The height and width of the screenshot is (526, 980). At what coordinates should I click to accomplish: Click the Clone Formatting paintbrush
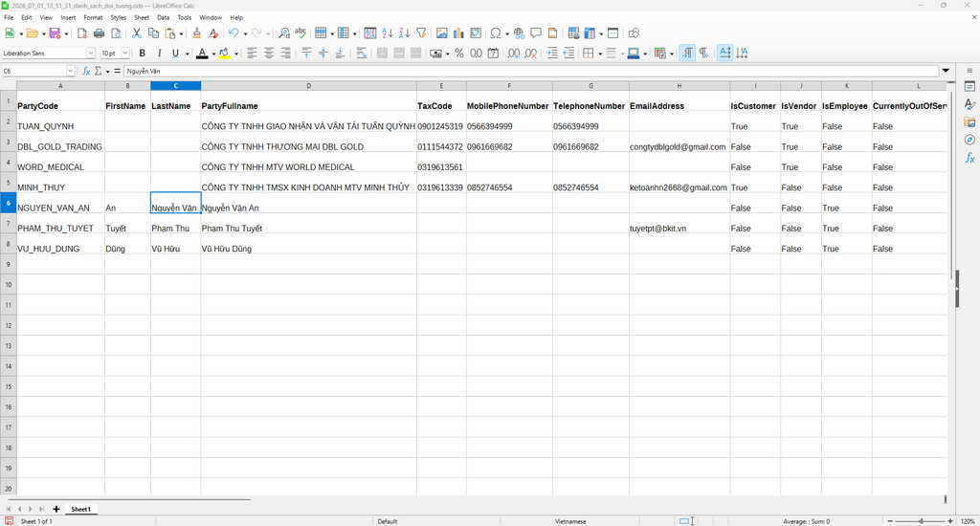(x=196, y=33)
